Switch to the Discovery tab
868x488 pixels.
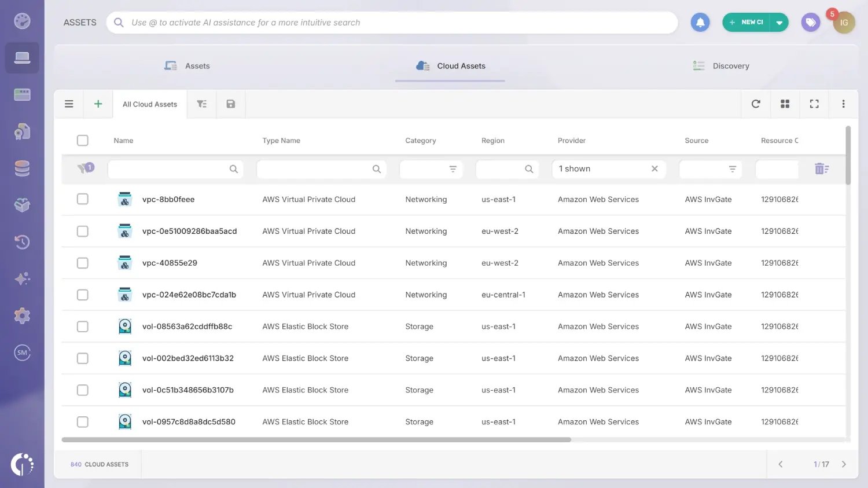point(721,65)
